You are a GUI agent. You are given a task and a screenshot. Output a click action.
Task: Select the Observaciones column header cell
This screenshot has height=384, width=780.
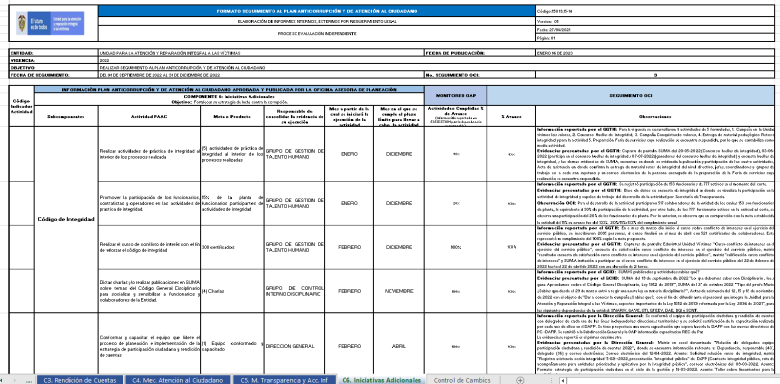point(657,116)
